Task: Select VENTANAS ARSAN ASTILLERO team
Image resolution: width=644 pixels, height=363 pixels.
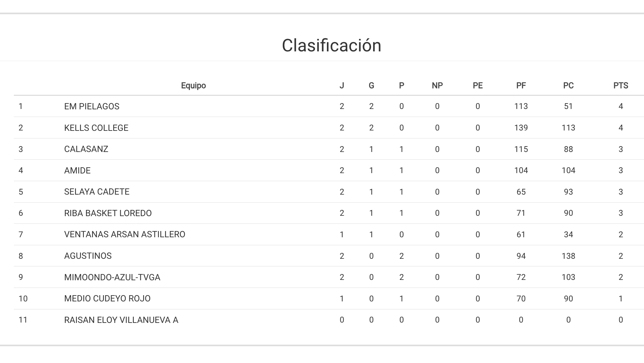Action: click(x=125, y=234)
